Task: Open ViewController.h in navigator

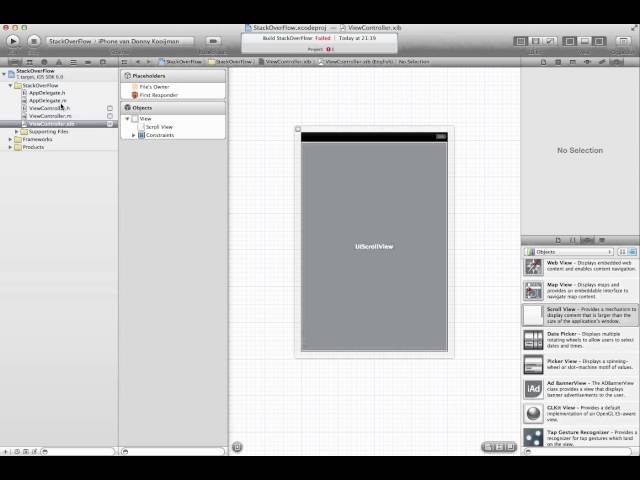Action: (x=49, y=108)
